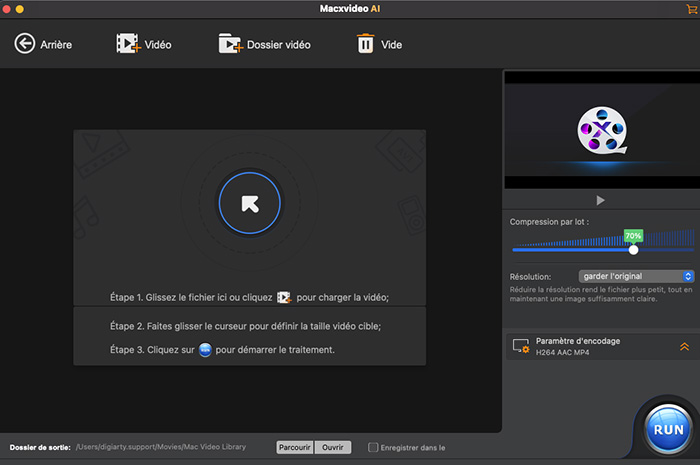The width and height of the screenshot is (700, 465).
Task: Expand the Paramètre d'encodage chevron
Action: [684, 346]
